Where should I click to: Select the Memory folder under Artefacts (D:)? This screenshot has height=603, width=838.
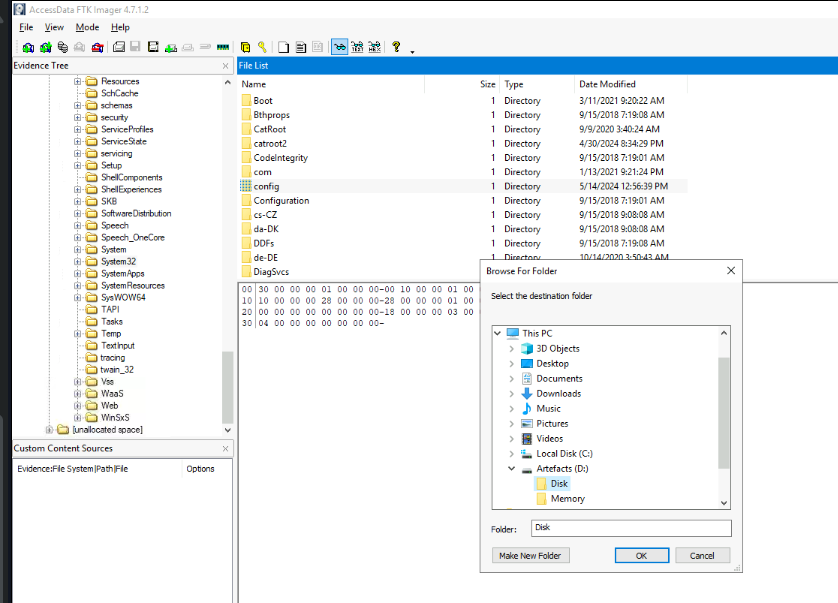point(567,499)
